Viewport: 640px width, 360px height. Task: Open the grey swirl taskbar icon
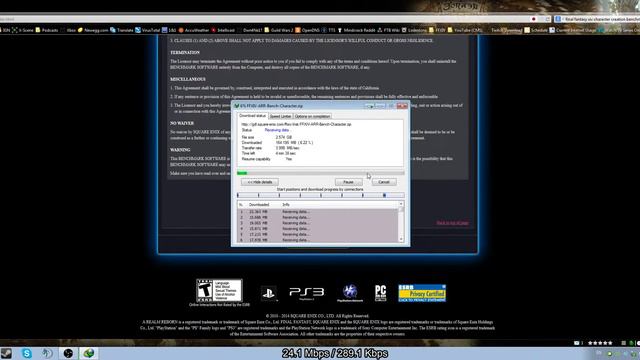[47, 353]
